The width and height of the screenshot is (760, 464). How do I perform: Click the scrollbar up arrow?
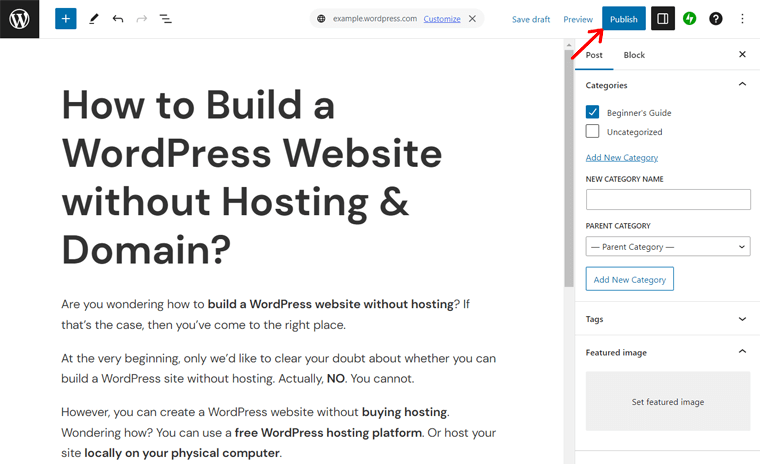pyautogui.click(x=569, y=45)
